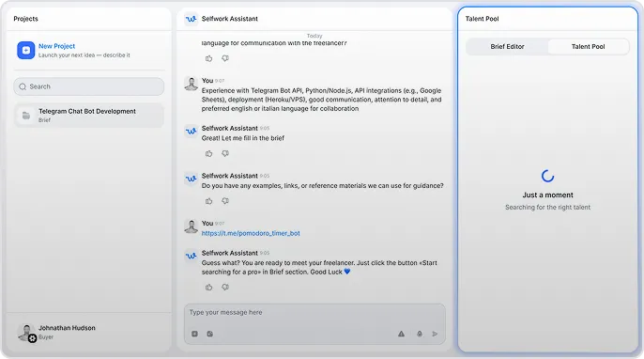This screenshot has height=359, width=644.
Task: Click the 'Just a moment' text
Action: [547, 195]
